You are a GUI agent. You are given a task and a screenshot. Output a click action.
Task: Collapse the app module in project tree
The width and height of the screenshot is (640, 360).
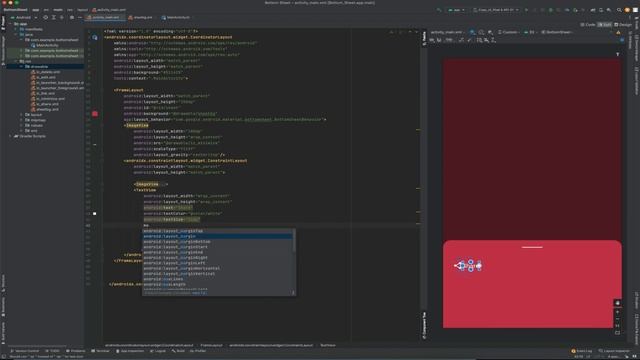tap(11, 24)
